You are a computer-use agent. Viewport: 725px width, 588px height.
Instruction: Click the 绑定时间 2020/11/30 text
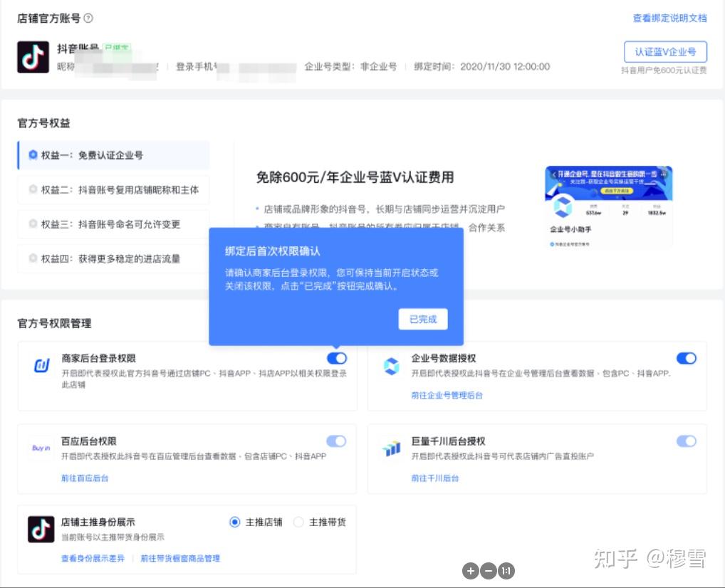click(x=482, y=67)
